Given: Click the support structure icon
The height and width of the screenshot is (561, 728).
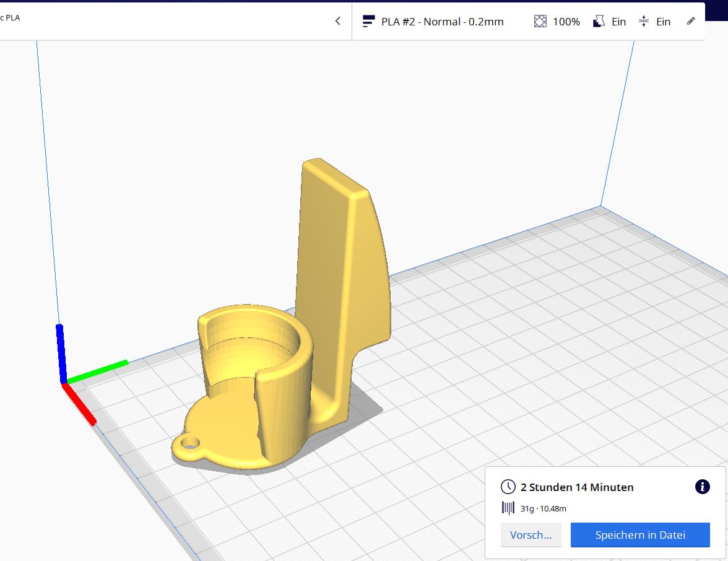Looking at the screenshot, I should [599, 21].
